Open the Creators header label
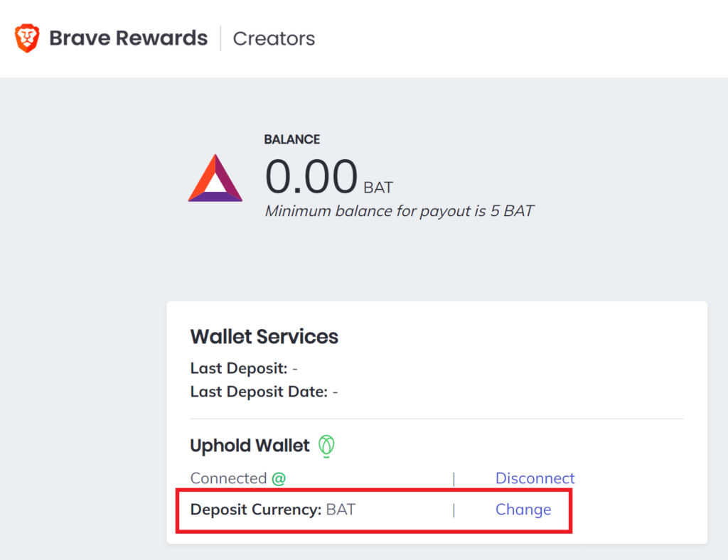 274,38
